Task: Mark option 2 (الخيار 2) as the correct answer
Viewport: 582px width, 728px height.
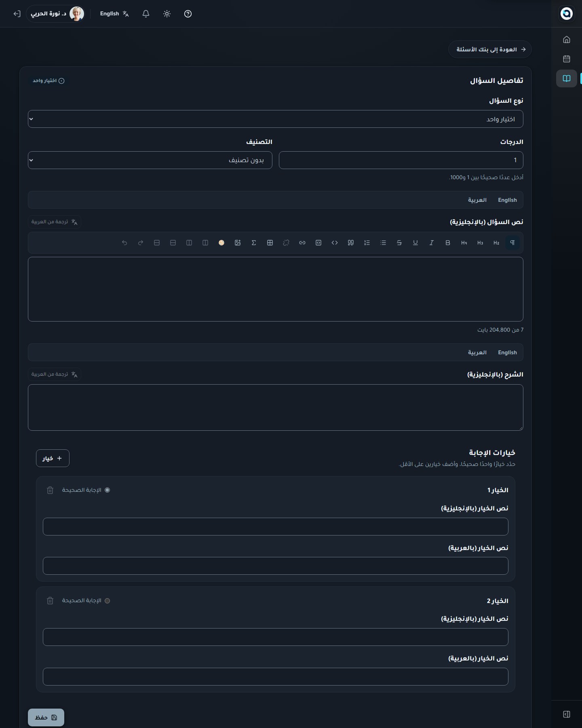Action: [x=107, y=601]
